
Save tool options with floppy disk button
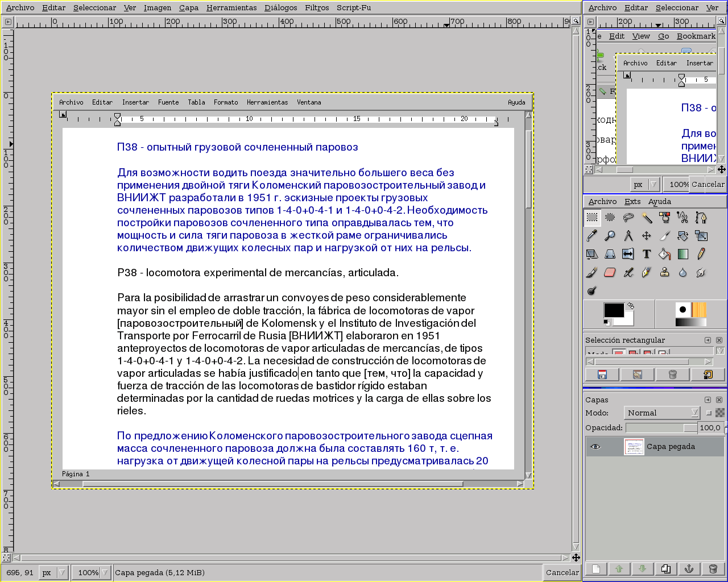pyautogui.click(x=602, y=375)
